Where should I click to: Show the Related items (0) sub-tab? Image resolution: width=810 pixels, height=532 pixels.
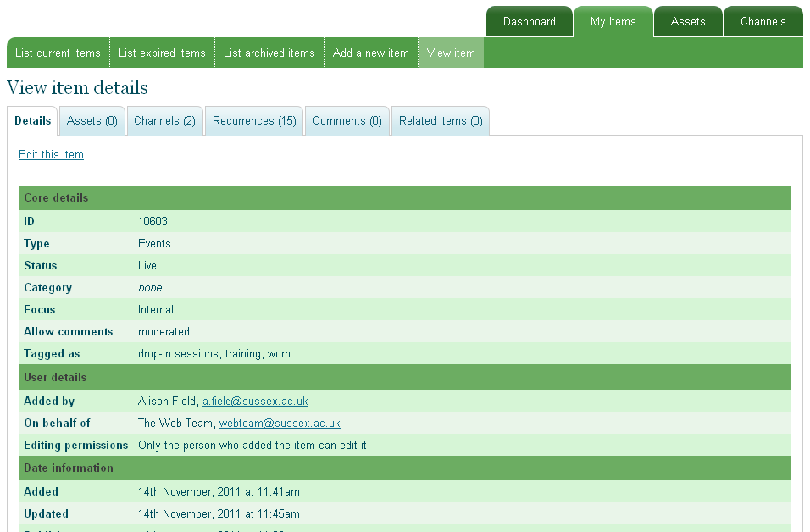point(441,121)
